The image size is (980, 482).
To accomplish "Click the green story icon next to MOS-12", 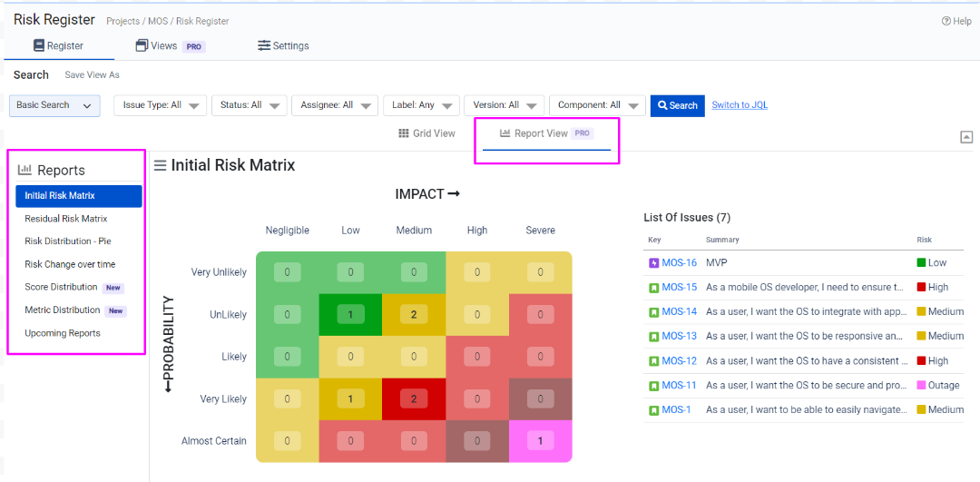I will click(653, 361).
